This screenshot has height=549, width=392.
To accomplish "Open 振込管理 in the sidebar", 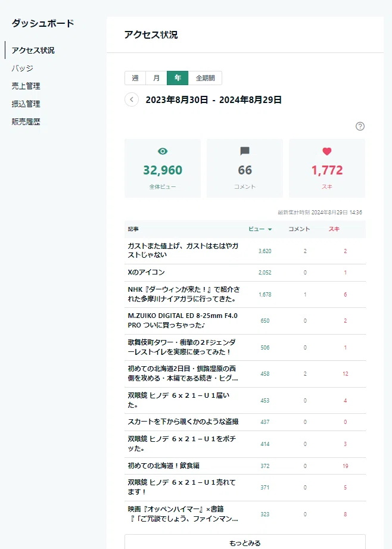I will (26, 104).
